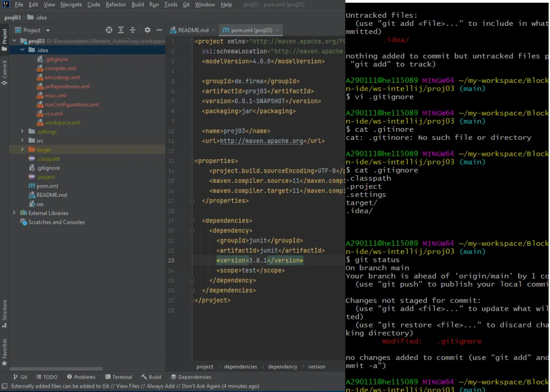The image size is (550, 392).
Task: Open the Terminal tool window button
Action: click(x=119, y=377)
